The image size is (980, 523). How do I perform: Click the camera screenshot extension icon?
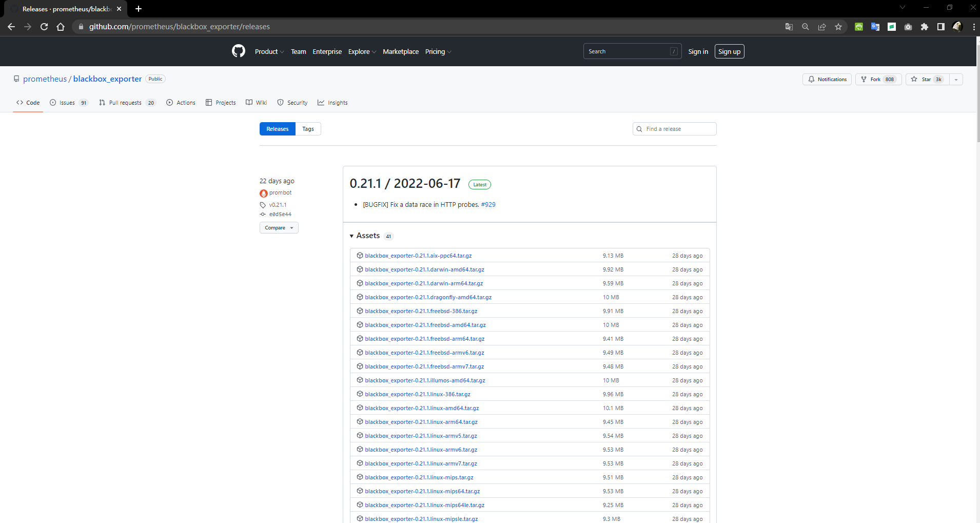pos(908,27)
